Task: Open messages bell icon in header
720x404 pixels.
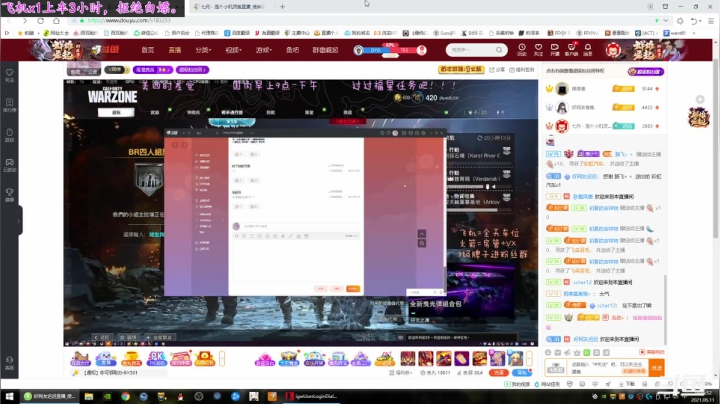Action: (588, 50)
